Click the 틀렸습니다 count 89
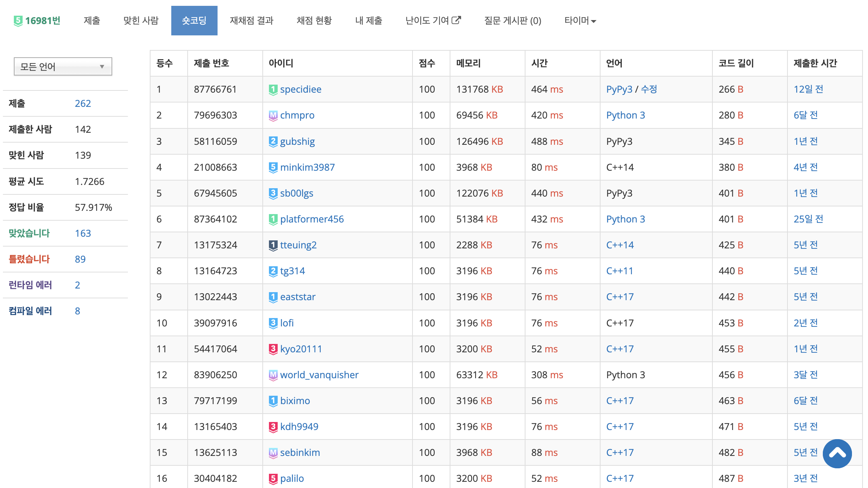This screenshot has height=488, width=868. 80,259
